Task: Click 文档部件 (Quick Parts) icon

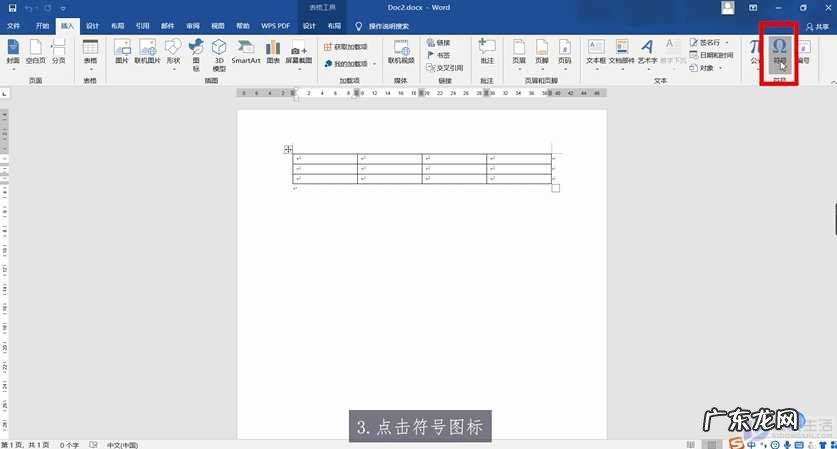Action: coord(622,54)
